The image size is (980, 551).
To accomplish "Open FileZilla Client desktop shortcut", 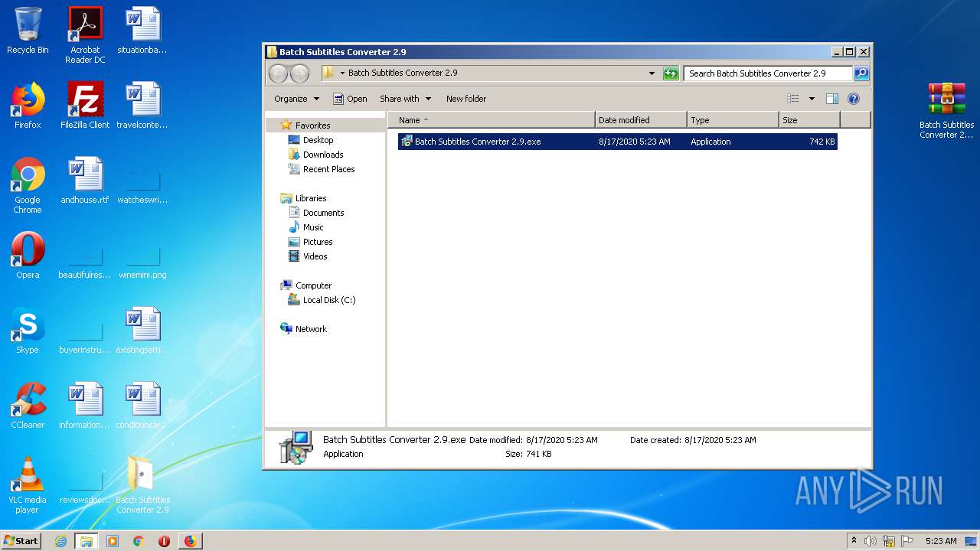I will pos(85,106).
